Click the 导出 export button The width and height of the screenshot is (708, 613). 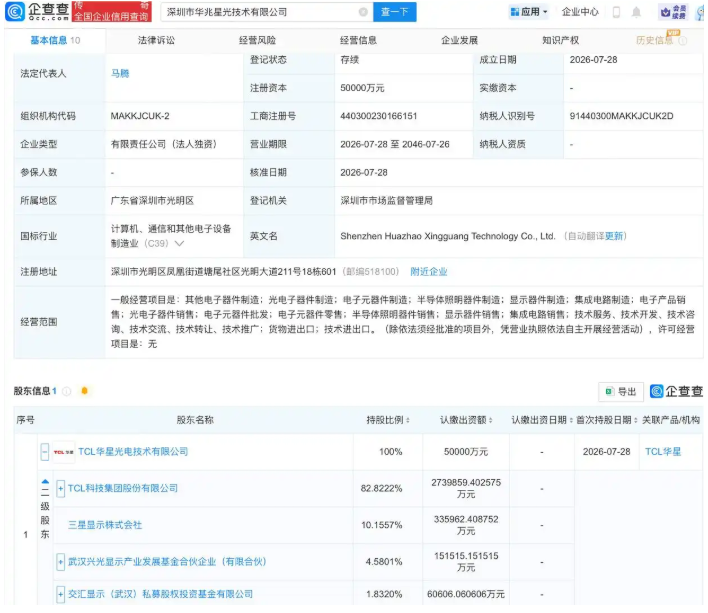point(621,392)
